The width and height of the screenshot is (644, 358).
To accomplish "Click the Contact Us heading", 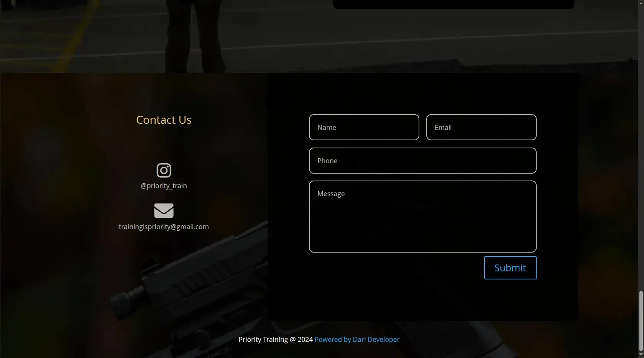I will point(164,120).
